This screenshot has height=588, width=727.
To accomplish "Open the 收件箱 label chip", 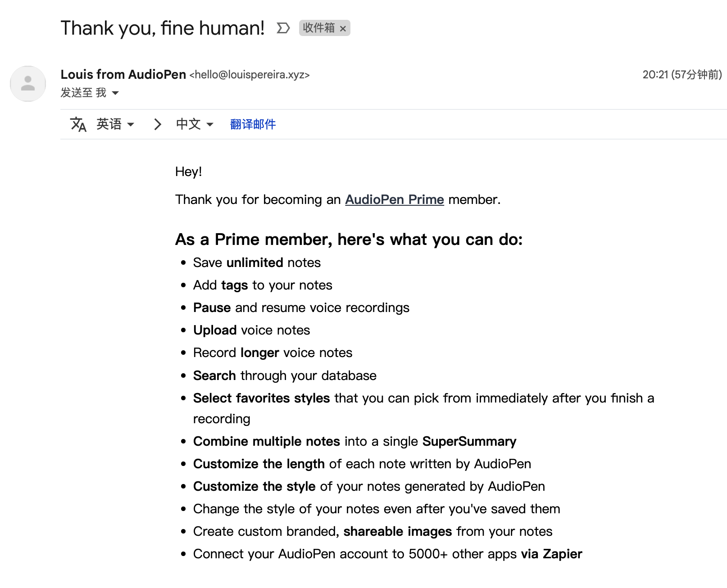I will pos(319,28).
